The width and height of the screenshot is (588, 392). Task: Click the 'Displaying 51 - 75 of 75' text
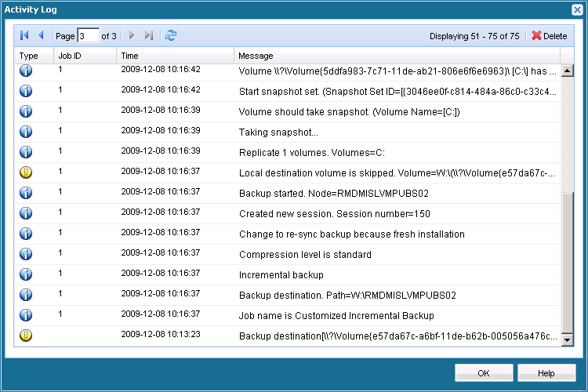pos(474,36)
